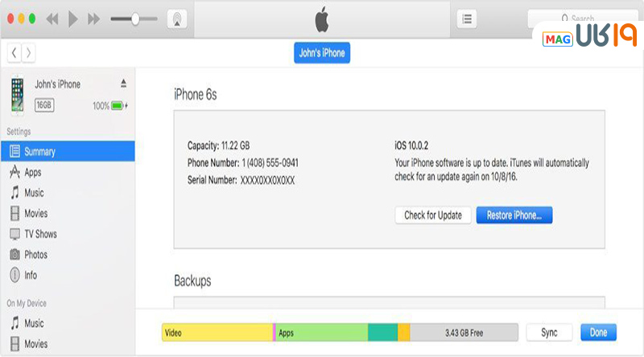Viewport: 644px width, 357px height.
Task: Open the Up Next list icon
Action: coord(467,18)
